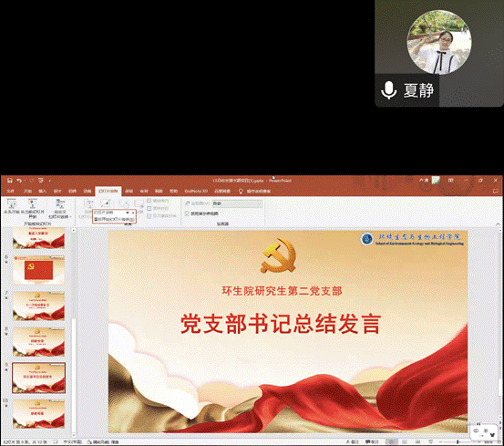The height and width of the screenshot is (446, 504).
Task: Select slide 6 thumbnail with red flag
Action: point(38,270)
